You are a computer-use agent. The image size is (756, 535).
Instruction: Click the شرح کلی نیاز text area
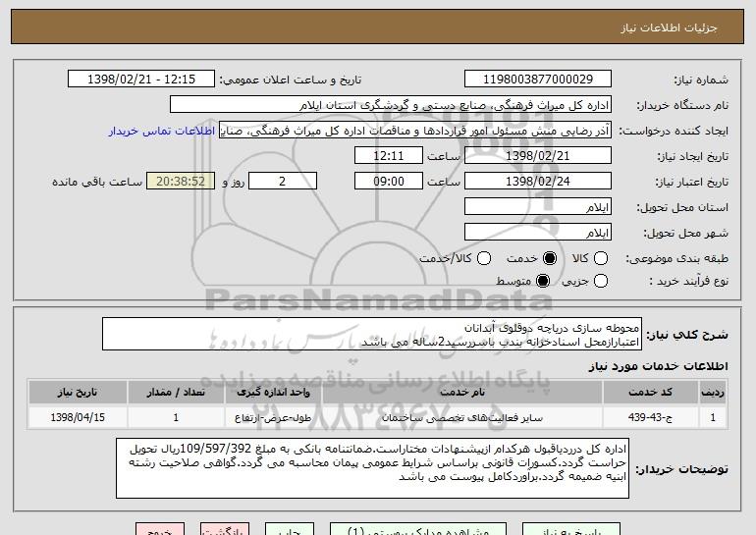pos(372,334)
